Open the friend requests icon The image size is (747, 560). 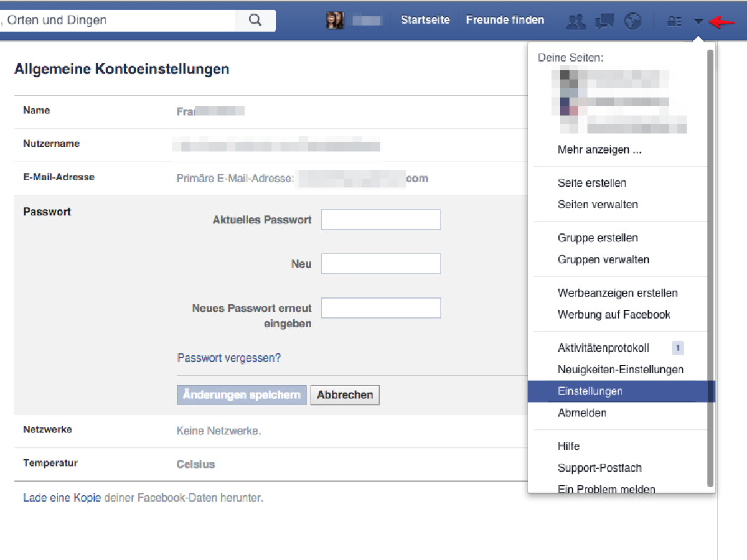tap(576, 21)
